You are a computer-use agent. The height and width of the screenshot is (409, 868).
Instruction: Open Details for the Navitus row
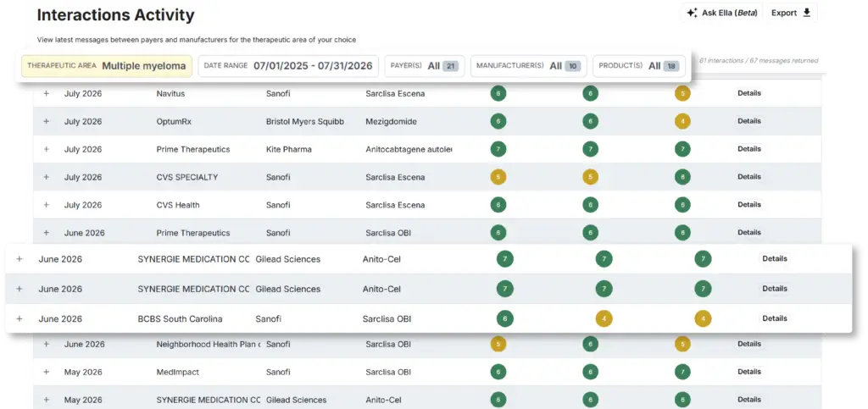pyautogui.click(x=749, y=93)
